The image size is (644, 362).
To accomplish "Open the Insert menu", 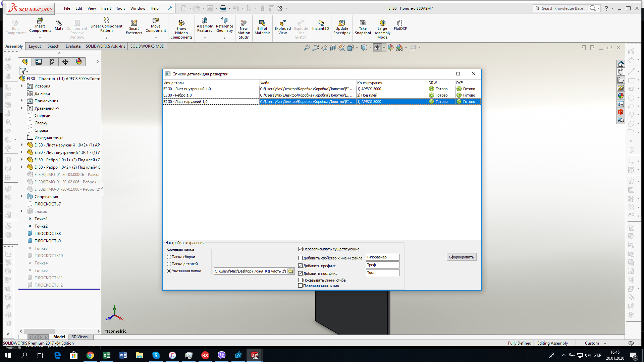I will [x=106, y=8].
